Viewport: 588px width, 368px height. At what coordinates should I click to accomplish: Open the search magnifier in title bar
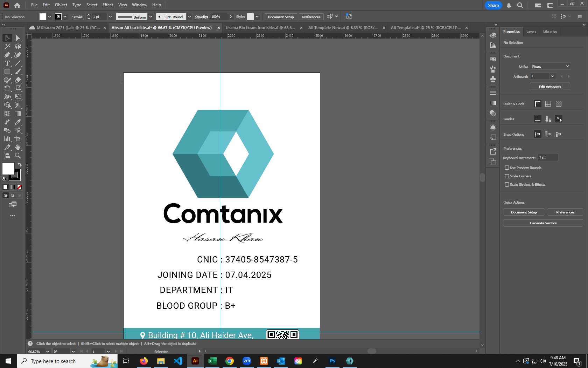coord(520,5)
